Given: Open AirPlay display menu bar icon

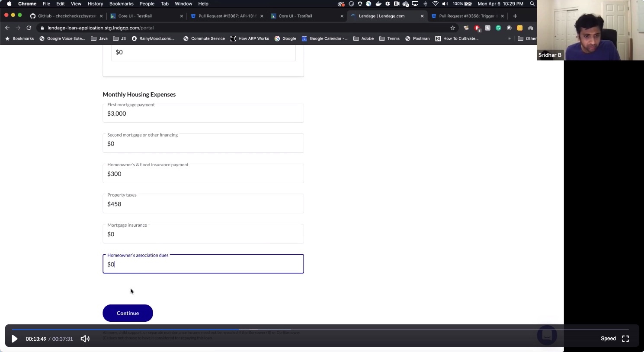Looking at the screenshot, I should 415,3.
